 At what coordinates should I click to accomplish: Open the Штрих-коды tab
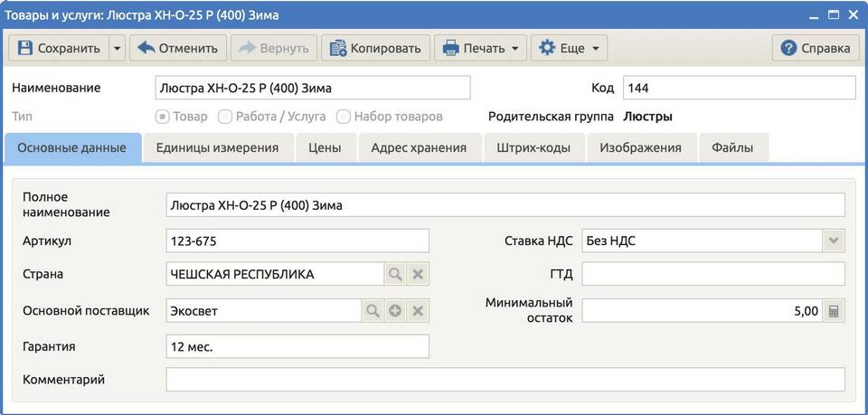click(x=533, y=147)
